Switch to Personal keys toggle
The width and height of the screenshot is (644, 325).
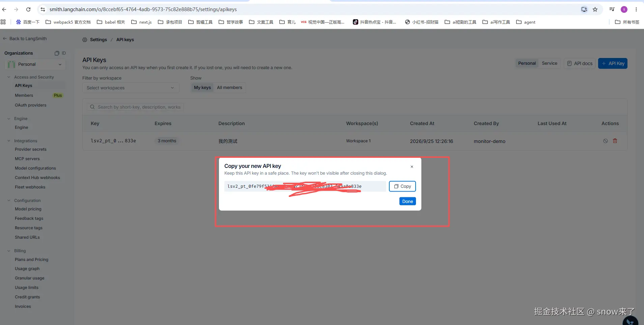click(527, 63)
